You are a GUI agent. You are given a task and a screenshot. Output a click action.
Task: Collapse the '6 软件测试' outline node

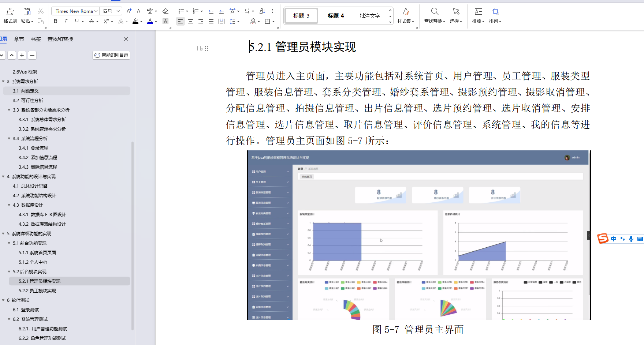(3, 300)
